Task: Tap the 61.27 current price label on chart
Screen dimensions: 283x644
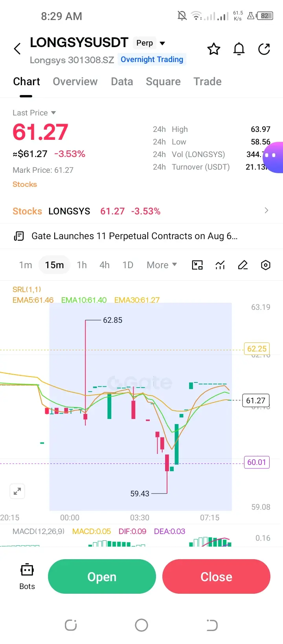Action: [255, 401]
